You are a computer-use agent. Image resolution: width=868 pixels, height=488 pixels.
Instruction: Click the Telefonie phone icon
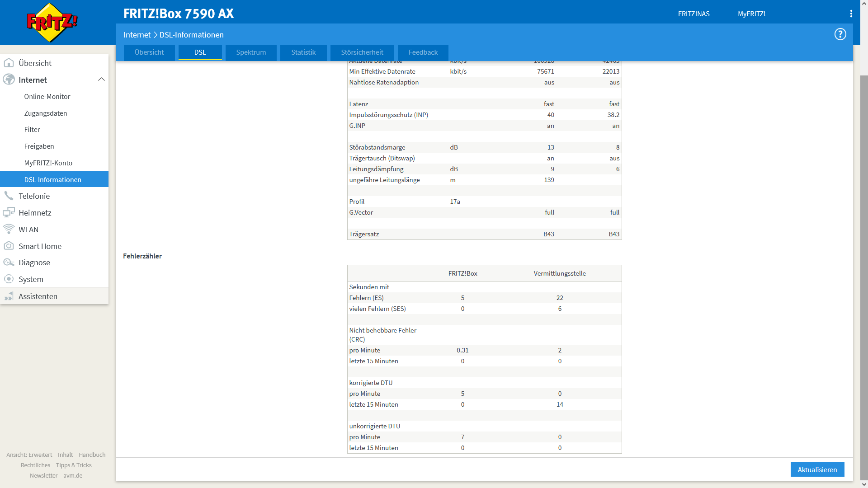point(9,196)
